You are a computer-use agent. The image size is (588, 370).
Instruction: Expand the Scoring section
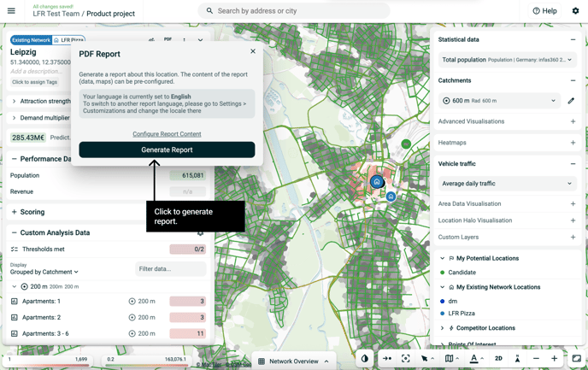point(14,212)
